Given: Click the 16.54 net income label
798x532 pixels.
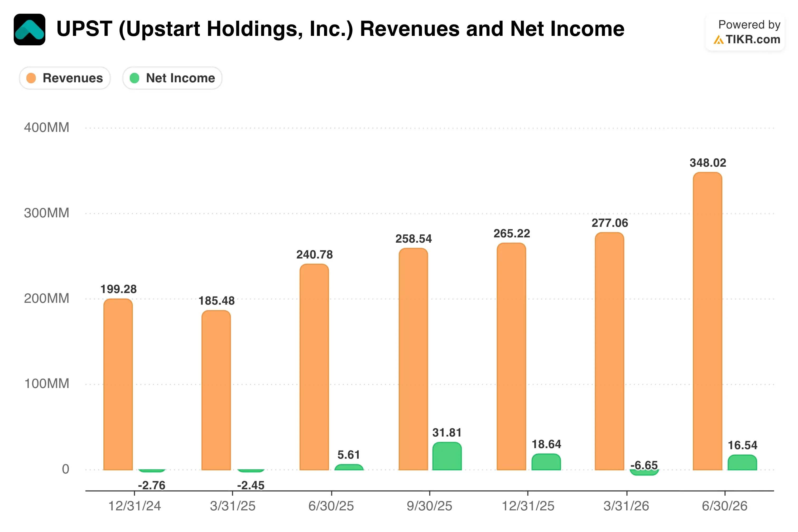Looking at the screenshot, I should [742, 445].
